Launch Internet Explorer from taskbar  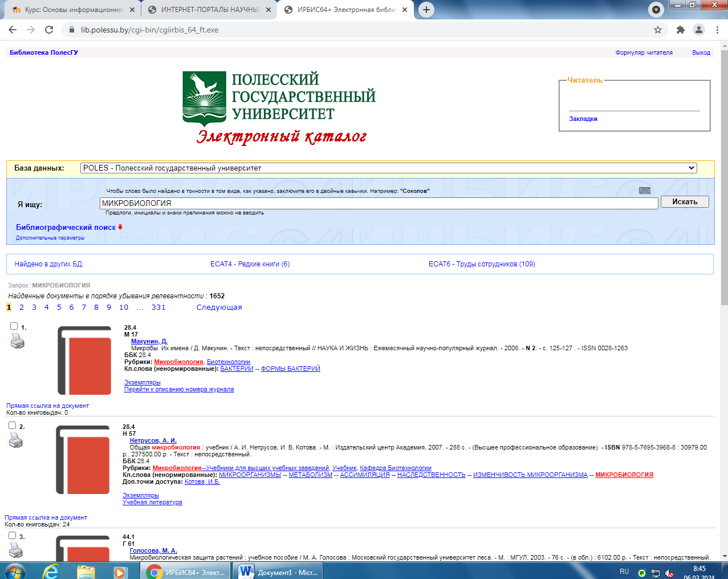click(51, 571)
